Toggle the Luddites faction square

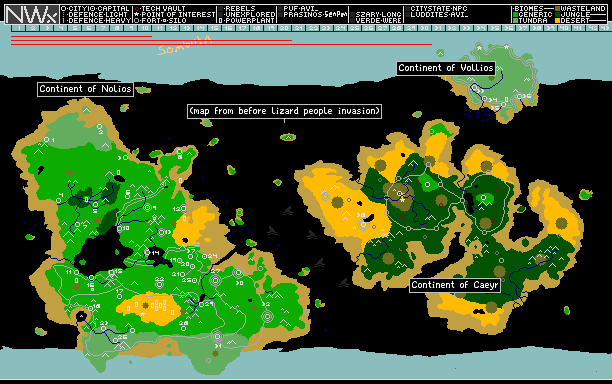point(407,14)
